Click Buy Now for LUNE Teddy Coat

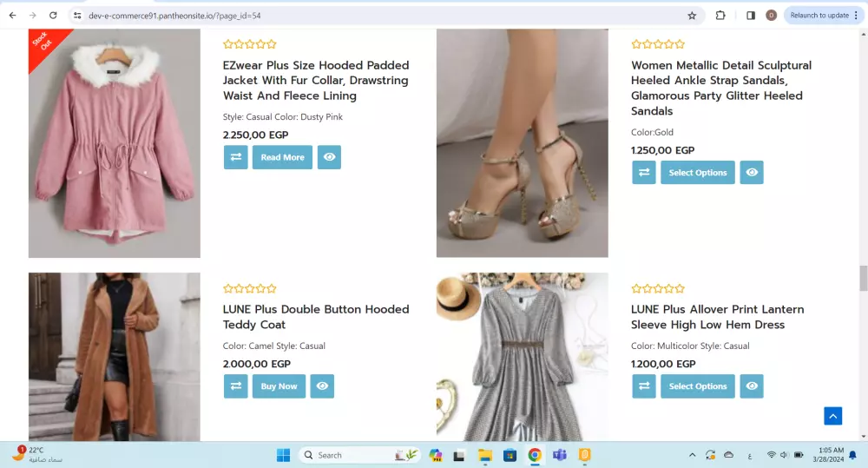(279, 386)
